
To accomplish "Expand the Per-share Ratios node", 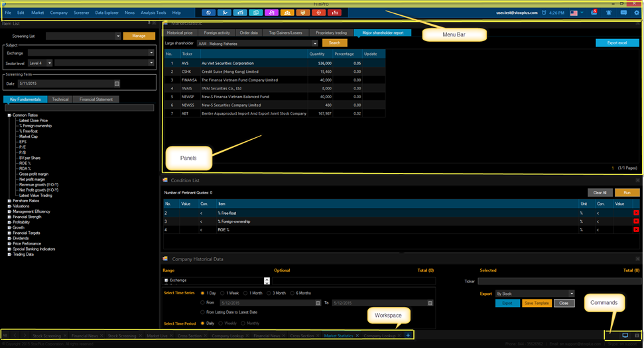I will click(9, 201).
